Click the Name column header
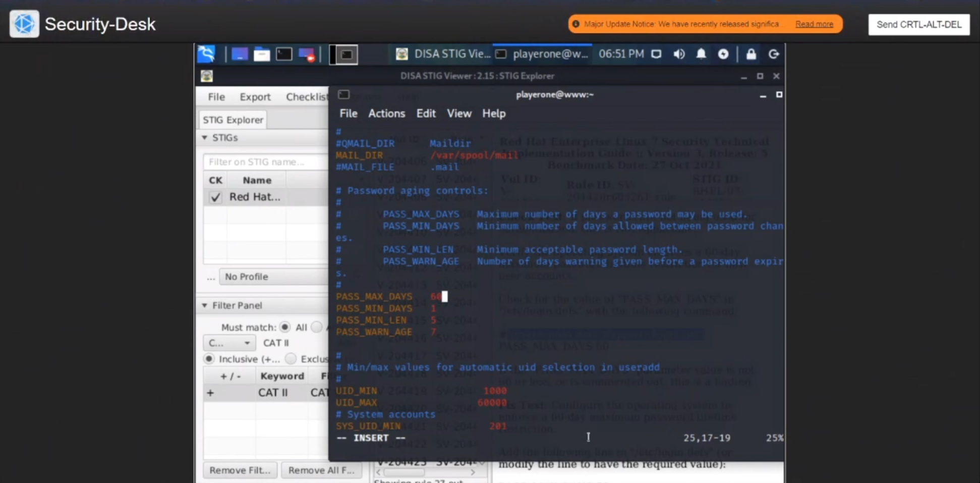This screenshot has height=483, width=980. (257, 180)
